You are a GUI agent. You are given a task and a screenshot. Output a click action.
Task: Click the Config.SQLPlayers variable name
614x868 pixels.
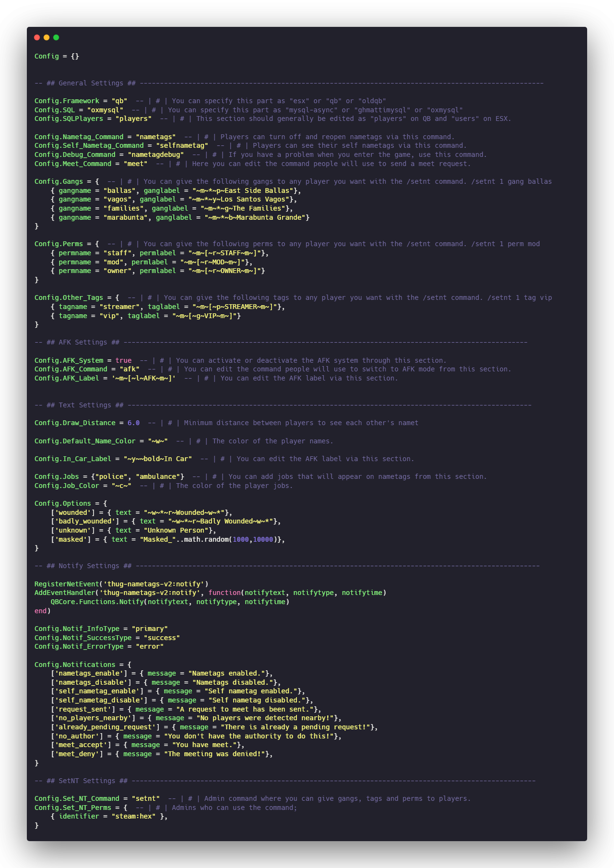pyautogui.click(x=69, y=119)
